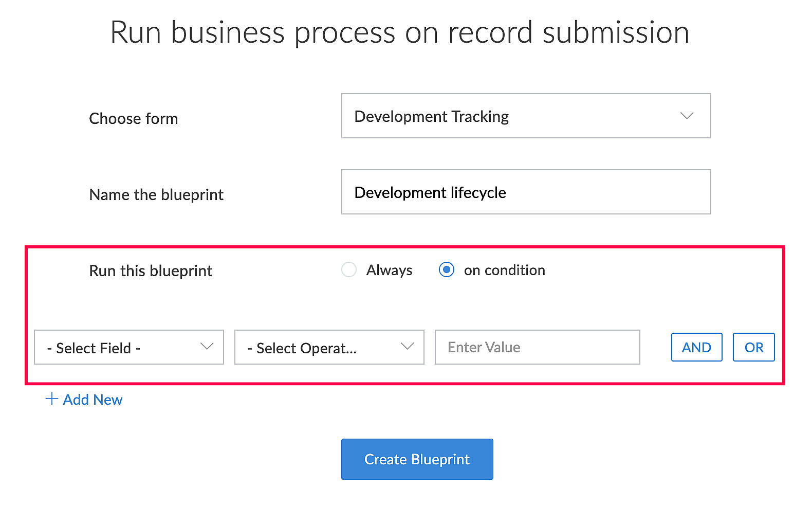Viewport: 812px width, 505px height.
Task: Click the Name the blueprint label
Action: coord(156,195)
